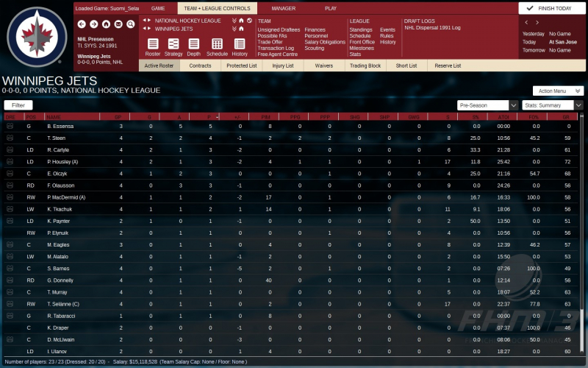Screen dimensions: 588x368
Task: Open the GAME menu
Action: click(158, 8)
